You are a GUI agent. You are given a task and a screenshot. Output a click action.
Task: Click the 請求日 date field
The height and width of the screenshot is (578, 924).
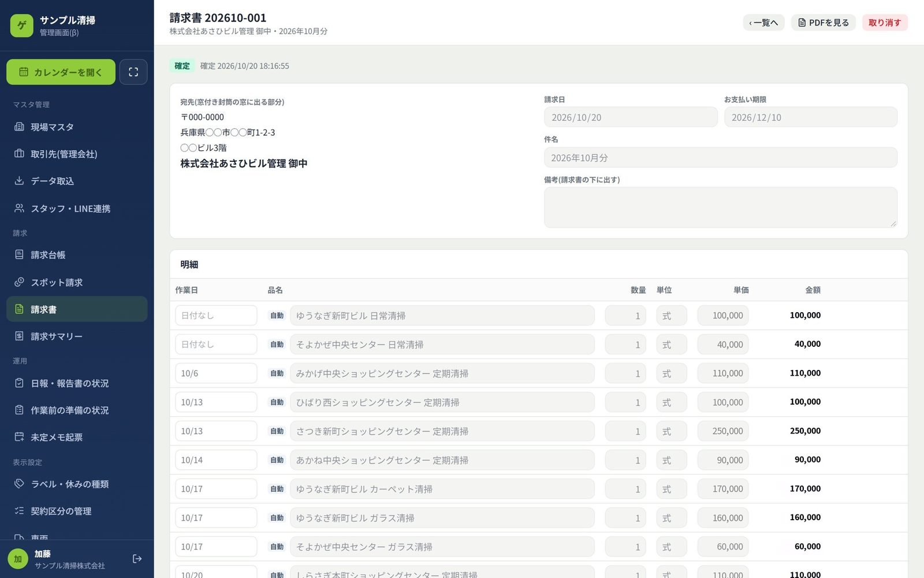[631, 117]
